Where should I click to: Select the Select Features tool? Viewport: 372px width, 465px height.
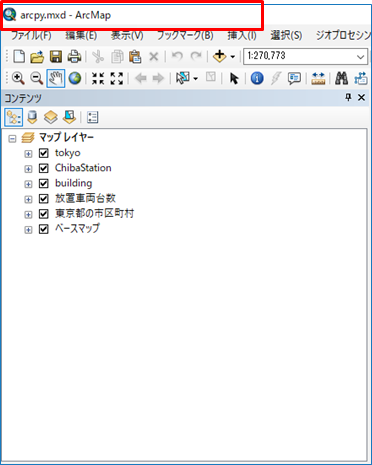(x=183, y=78)
